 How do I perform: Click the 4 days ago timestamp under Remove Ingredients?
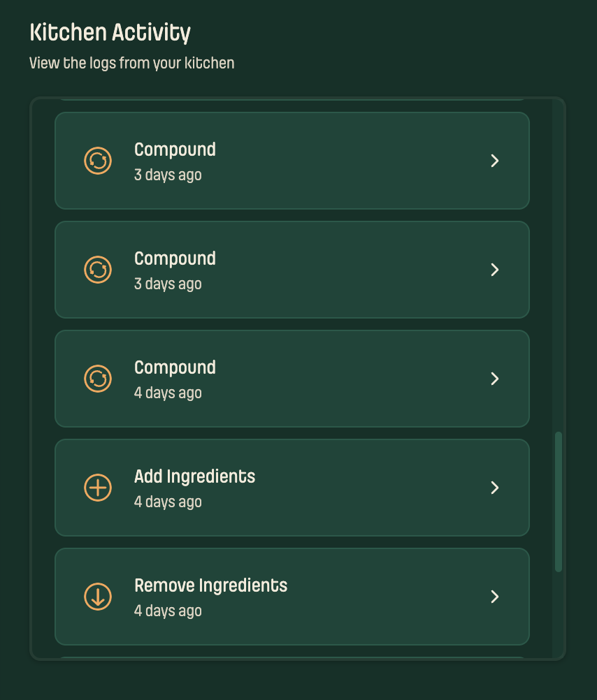click(168, 611)
